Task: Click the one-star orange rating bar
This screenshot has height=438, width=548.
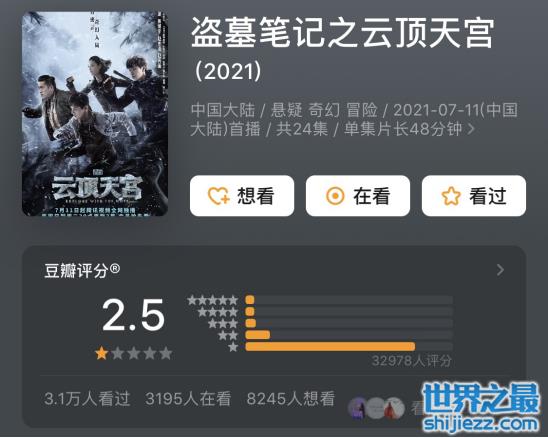Action: pos(330,347)
